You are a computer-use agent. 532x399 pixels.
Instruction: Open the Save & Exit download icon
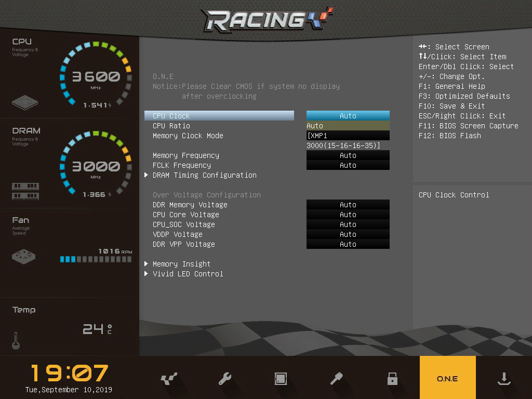[504, 379]
